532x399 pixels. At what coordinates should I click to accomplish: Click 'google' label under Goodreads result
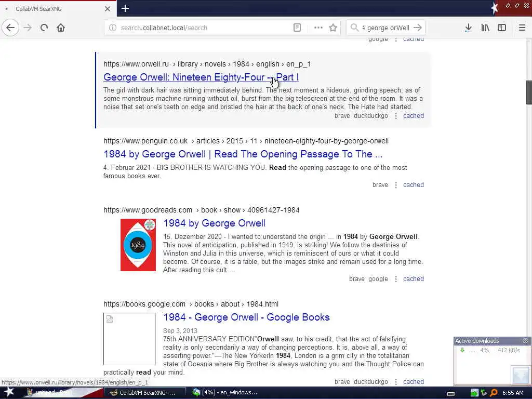point(378,279)
